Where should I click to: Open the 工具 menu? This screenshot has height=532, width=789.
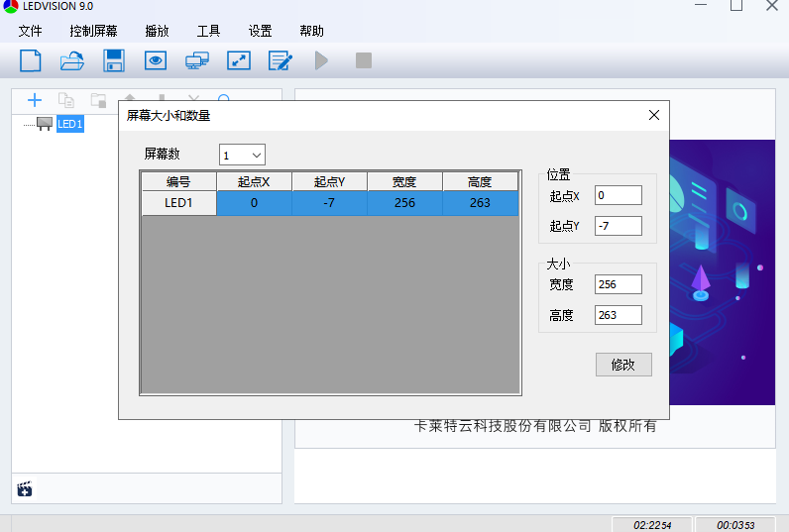tap(208, 31)
